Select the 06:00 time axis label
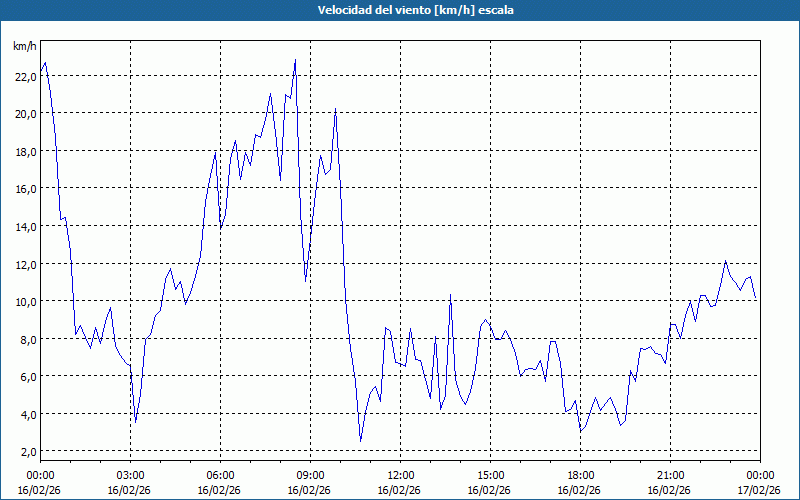The image size is (800, 500). (220, 475)
